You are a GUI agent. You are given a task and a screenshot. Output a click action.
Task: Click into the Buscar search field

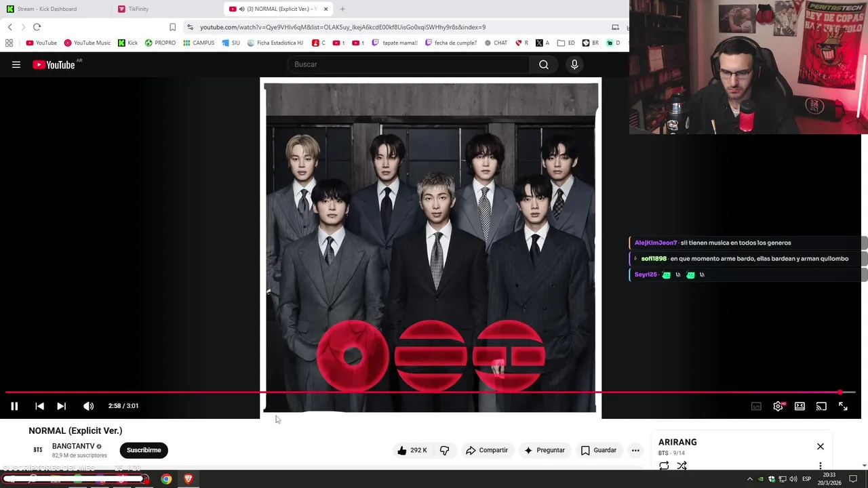point(409,64)
